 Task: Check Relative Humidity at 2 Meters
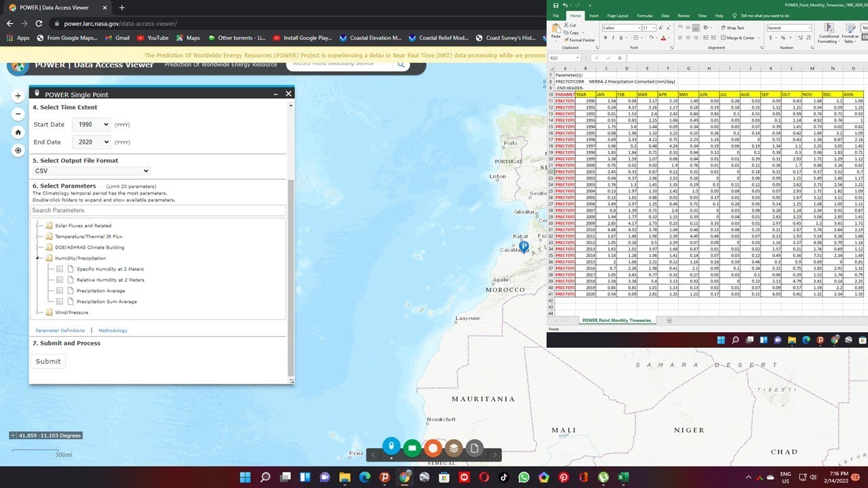click(x=60, y=280)
